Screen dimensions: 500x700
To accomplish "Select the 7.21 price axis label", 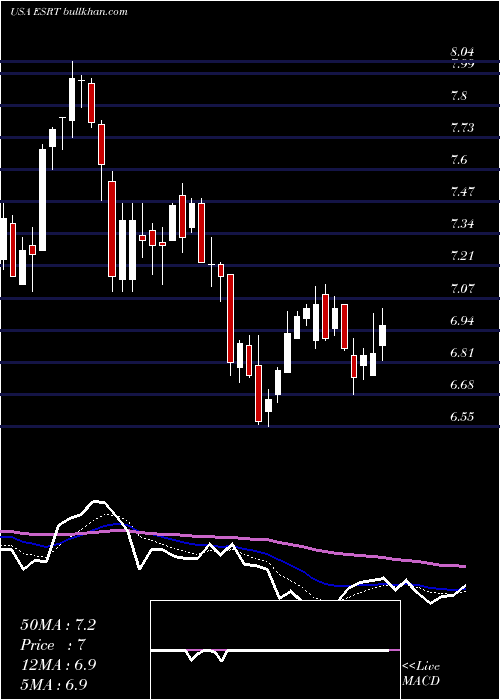I will tap(462, 257).
